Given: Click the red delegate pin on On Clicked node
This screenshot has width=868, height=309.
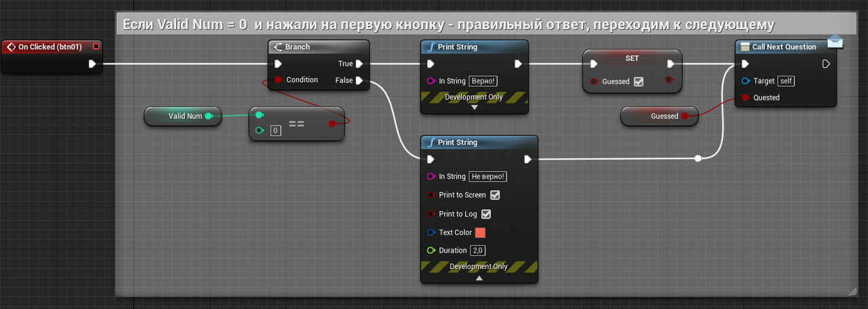Looking at the screenshot, I should click(96, 46).
